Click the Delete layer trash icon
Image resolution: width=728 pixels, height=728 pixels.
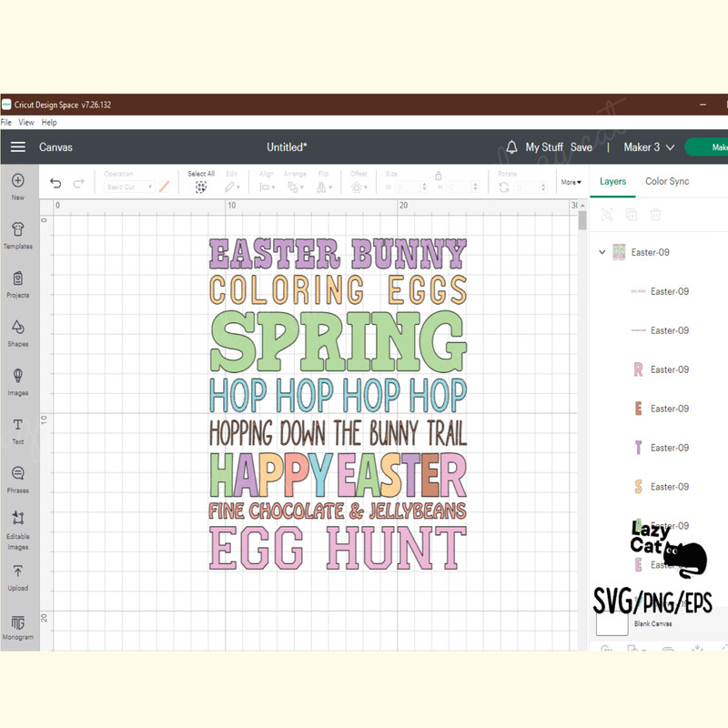click(657, 214)
